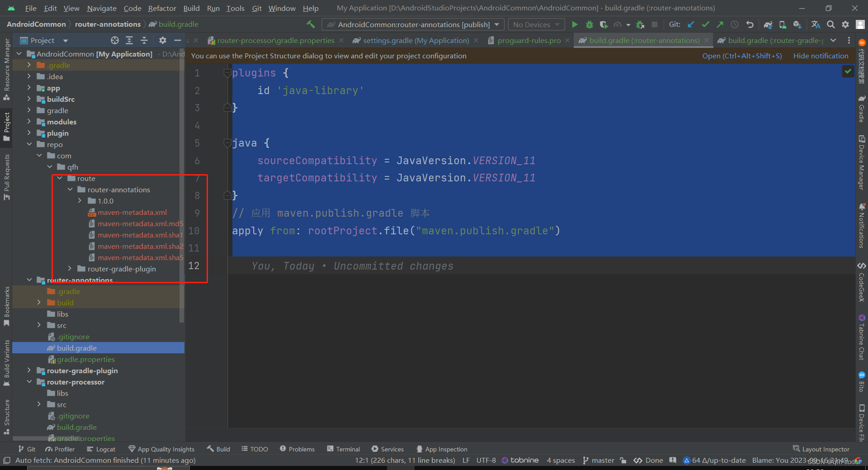Commit changes with Git checkmark
868x470 pixels.
coord(705,24)
